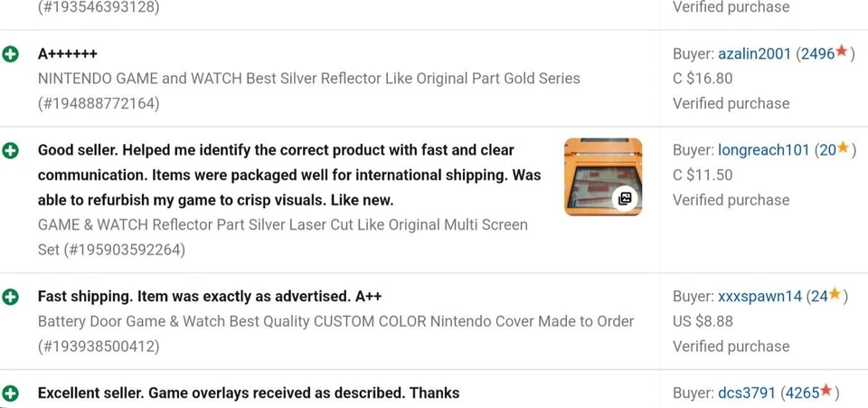Click the green plus icon beside A++++++
Screen dimensions: 868x408
click(11, 54)
